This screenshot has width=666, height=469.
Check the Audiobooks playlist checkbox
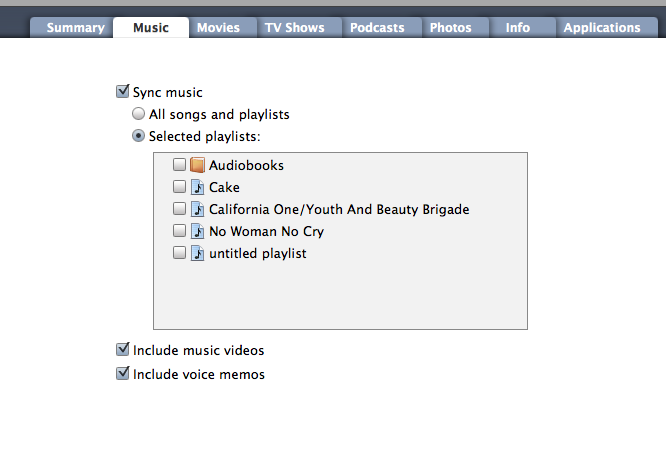(179, 164)
